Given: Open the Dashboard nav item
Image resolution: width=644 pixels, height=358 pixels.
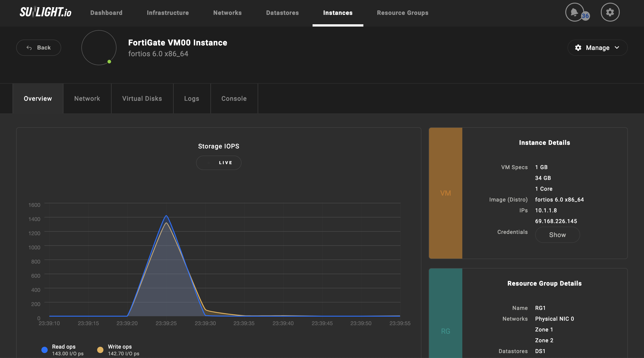Looking at the screenshot, I should point(106,13).
